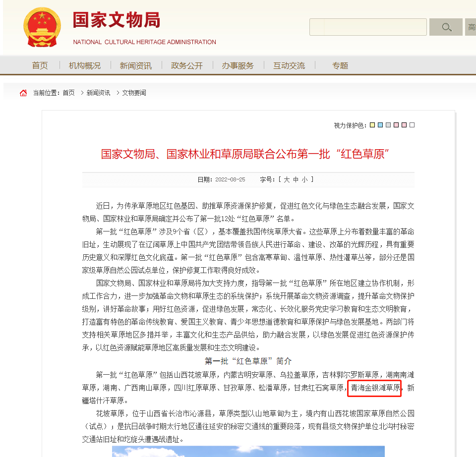Click the national emblem logo
Screen dimensions: 476x457
coord(42,27)
